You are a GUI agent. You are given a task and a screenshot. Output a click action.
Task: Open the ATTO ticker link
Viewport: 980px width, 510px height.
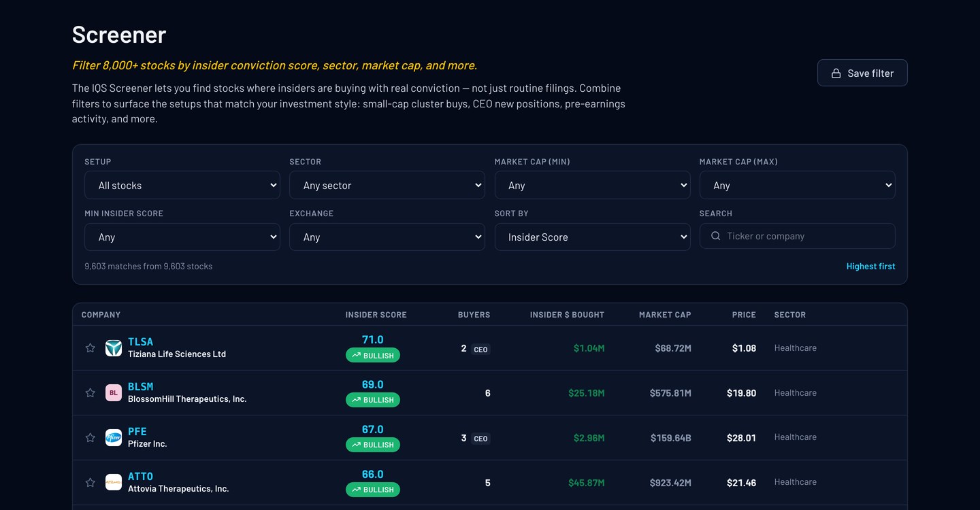click(140, 476)
